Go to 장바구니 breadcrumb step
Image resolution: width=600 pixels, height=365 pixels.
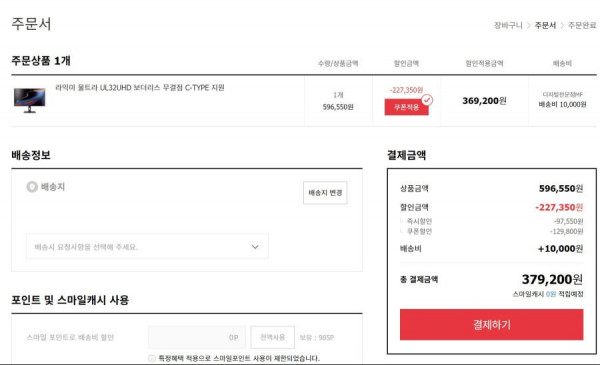(x=508, y=25)
